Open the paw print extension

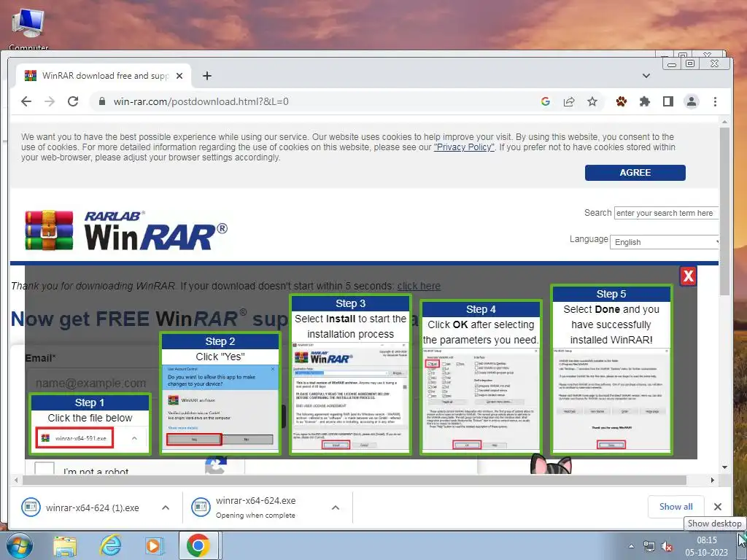click(622, 101)
